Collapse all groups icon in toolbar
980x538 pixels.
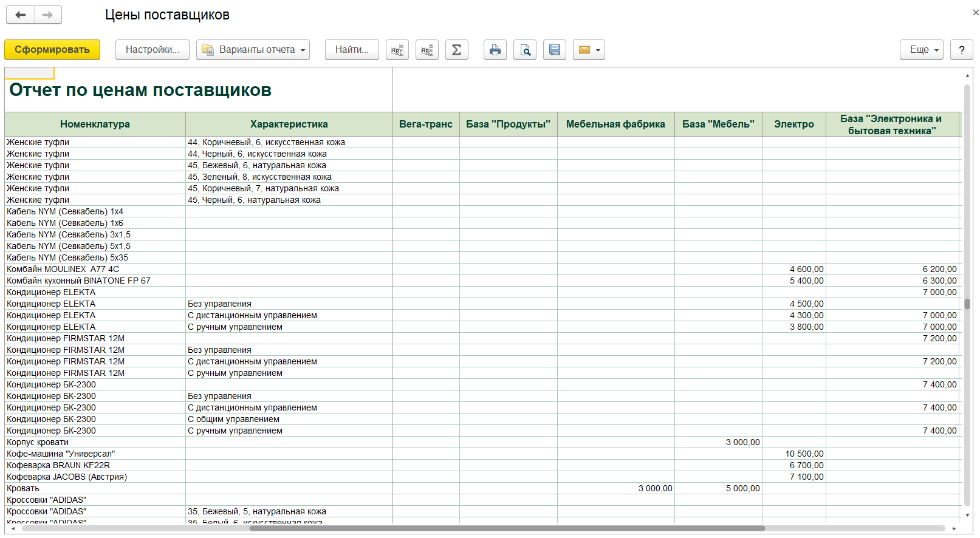[397, 50]
